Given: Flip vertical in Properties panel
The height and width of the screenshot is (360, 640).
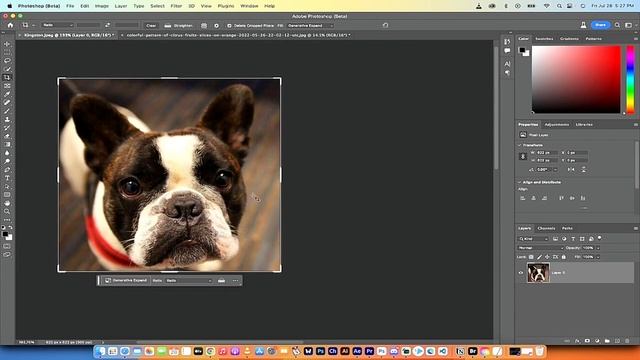Looking at the screenshot, I should click(x=583, y=169).
